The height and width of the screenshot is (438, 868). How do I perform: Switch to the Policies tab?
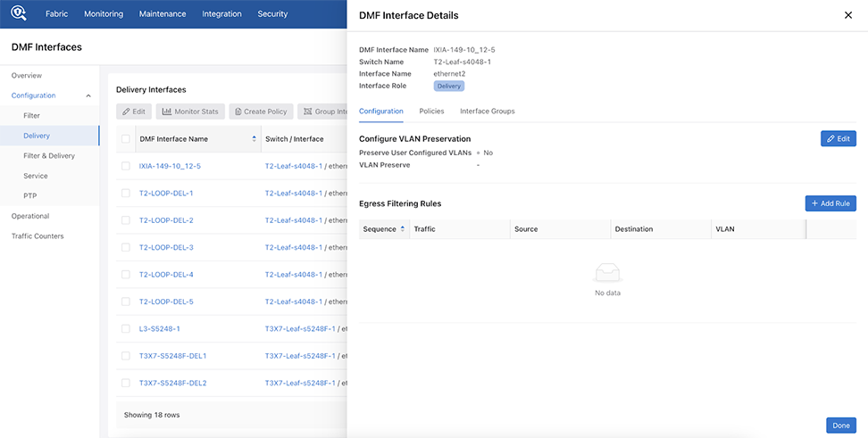click(431, 111)
